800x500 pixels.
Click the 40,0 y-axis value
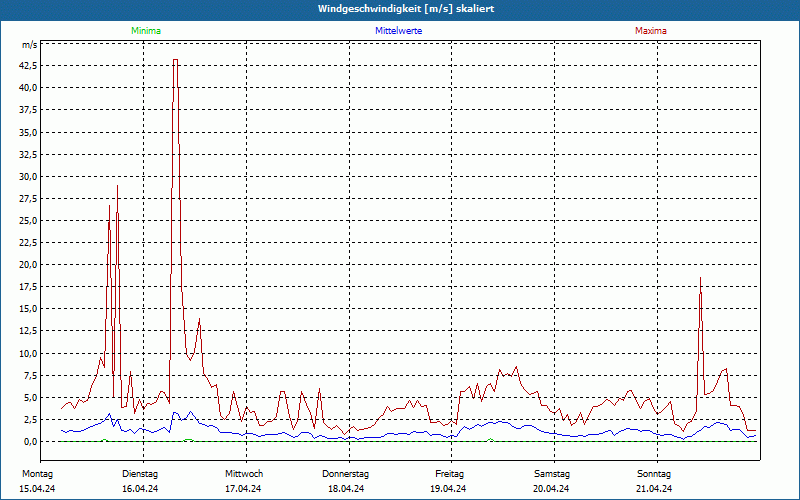coord(28,88)
